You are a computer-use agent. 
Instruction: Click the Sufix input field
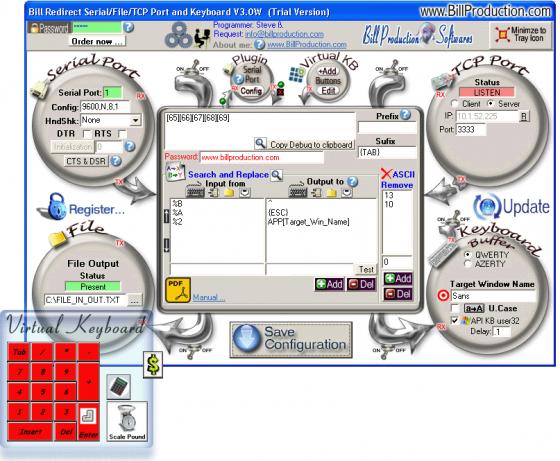coord(388,152)
